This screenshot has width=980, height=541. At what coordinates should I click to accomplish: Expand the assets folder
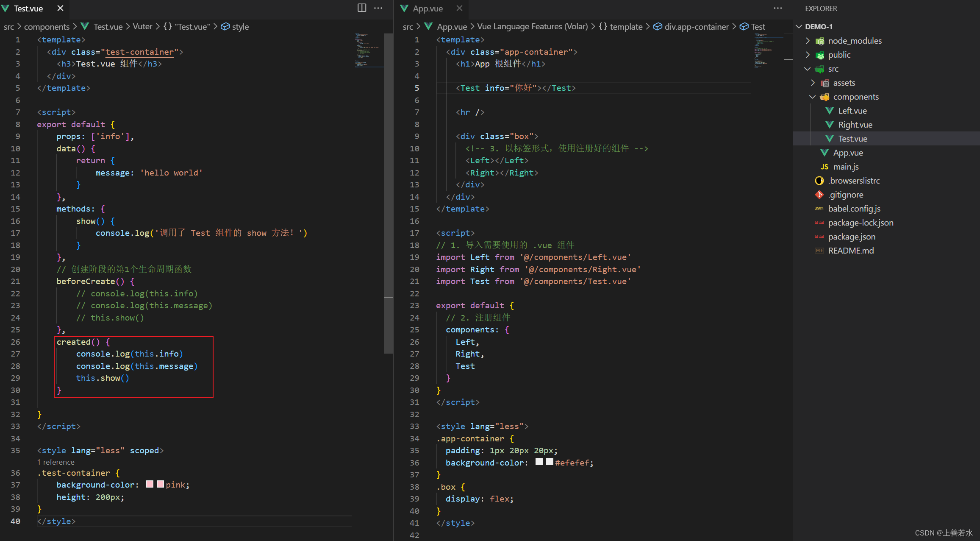pos(813,83)
